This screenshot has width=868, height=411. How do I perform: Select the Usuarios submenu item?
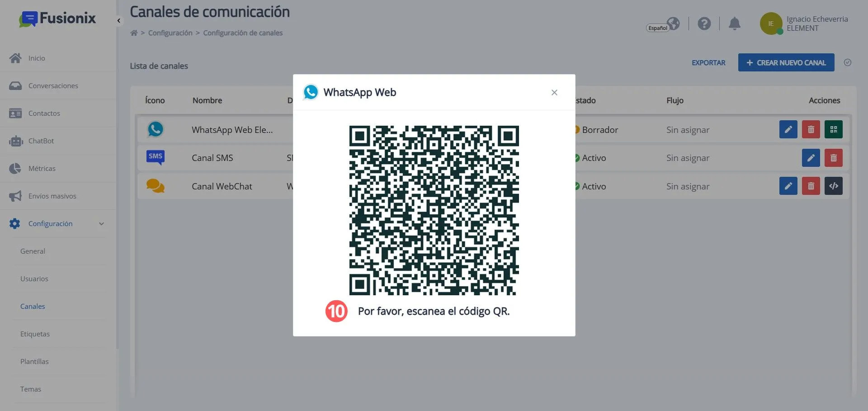(34, 279)
